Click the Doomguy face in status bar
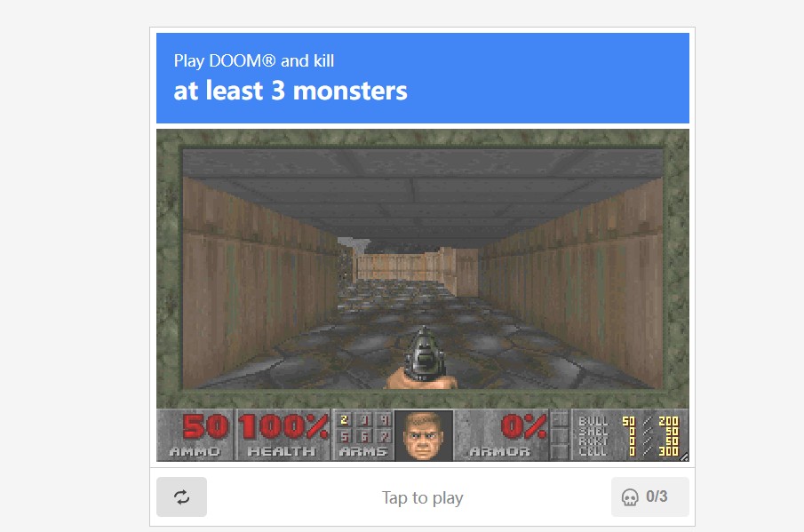804x532 pixels. click(x=424, y=435)
